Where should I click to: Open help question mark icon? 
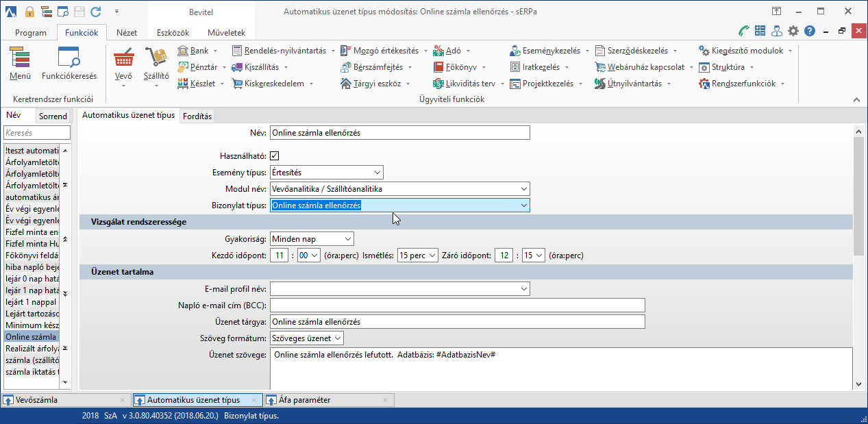click(x=810, y=31)
